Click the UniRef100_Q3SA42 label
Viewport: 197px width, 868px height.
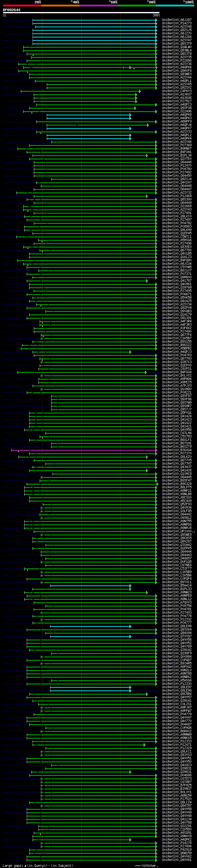click(x=177, y=545)
